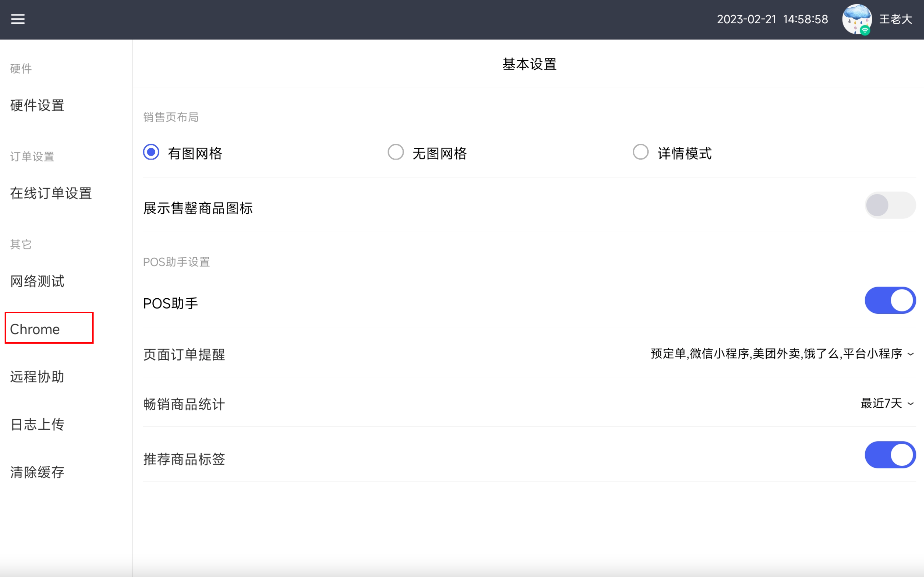Open 畅销商品统计 最近7天 dropdown
Image resolution: width=924 pixels, height=577 pixels.
(x=887, y=403)
